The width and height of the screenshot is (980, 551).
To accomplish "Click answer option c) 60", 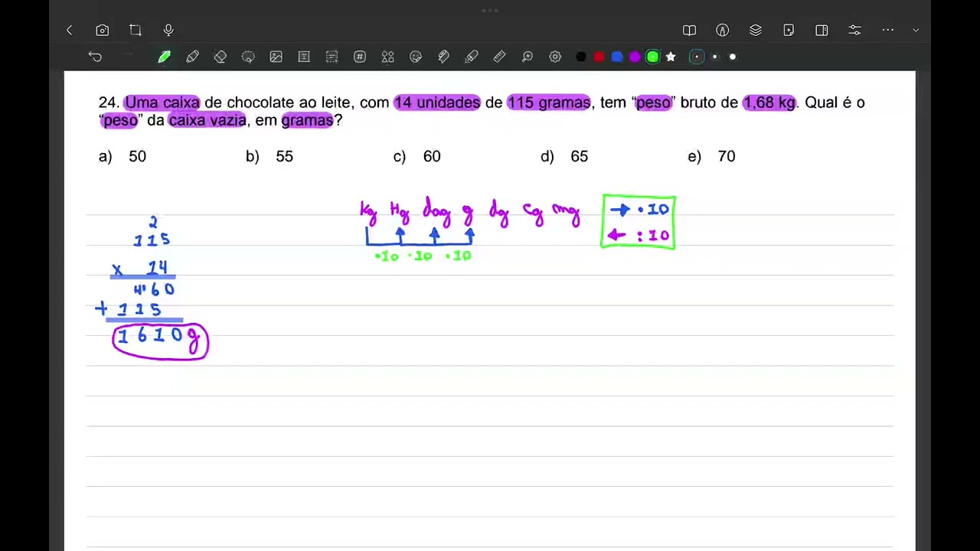I will 417,156.
